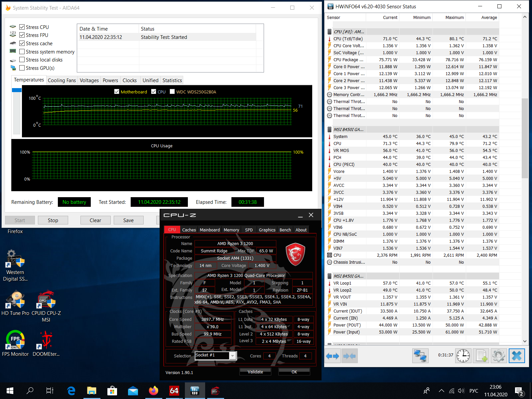Switch to the Voltages tab
Viewport: 532px width, 399px height.
point(89,80)
